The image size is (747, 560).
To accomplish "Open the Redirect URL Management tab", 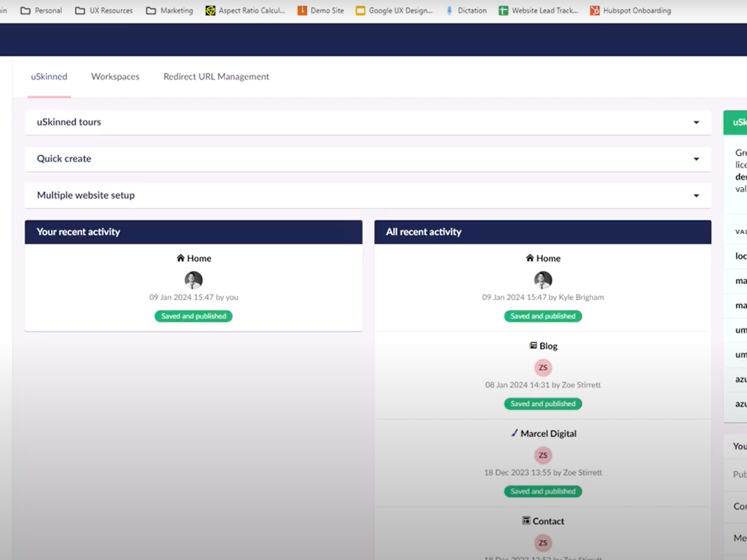I will [216, 77].
